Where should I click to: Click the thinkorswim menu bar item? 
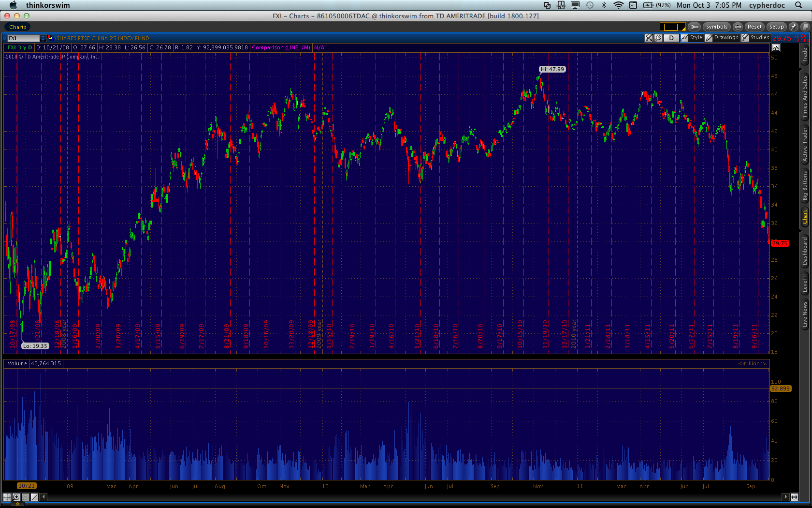[x=48, y=5]
